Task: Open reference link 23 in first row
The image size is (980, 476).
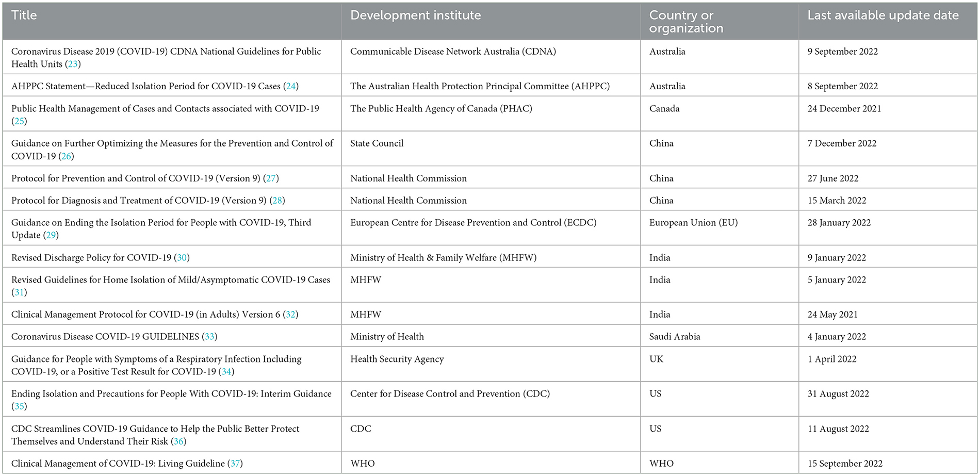Action: point(73,64)
